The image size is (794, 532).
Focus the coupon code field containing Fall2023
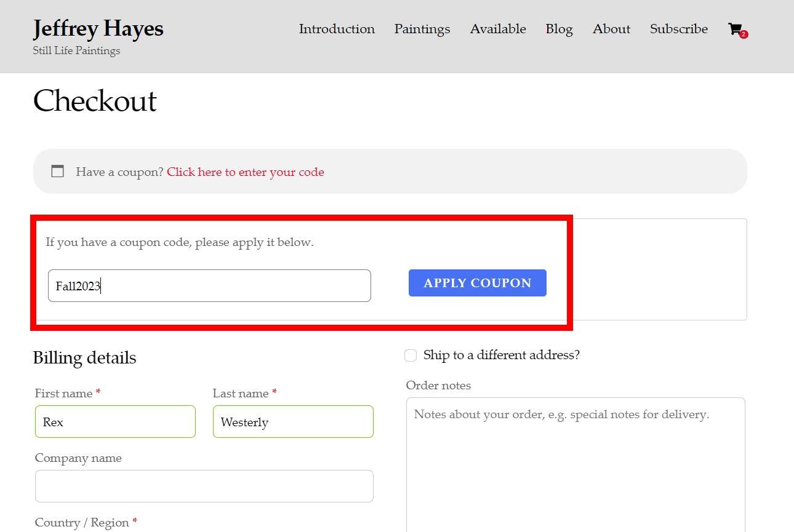point(209,286)
